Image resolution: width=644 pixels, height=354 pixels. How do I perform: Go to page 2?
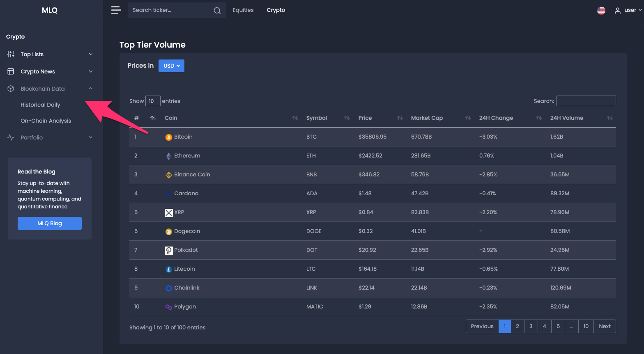[517, 326]
